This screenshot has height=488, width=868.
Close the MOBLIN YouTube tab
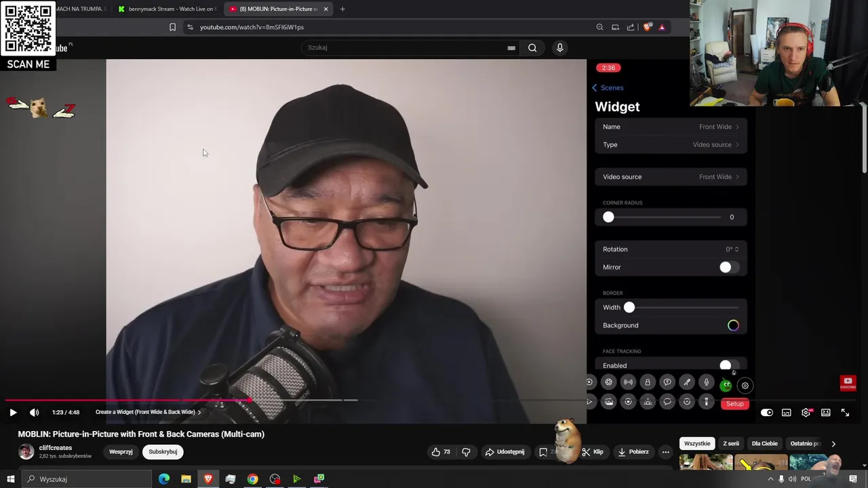(x=325, y=9)
